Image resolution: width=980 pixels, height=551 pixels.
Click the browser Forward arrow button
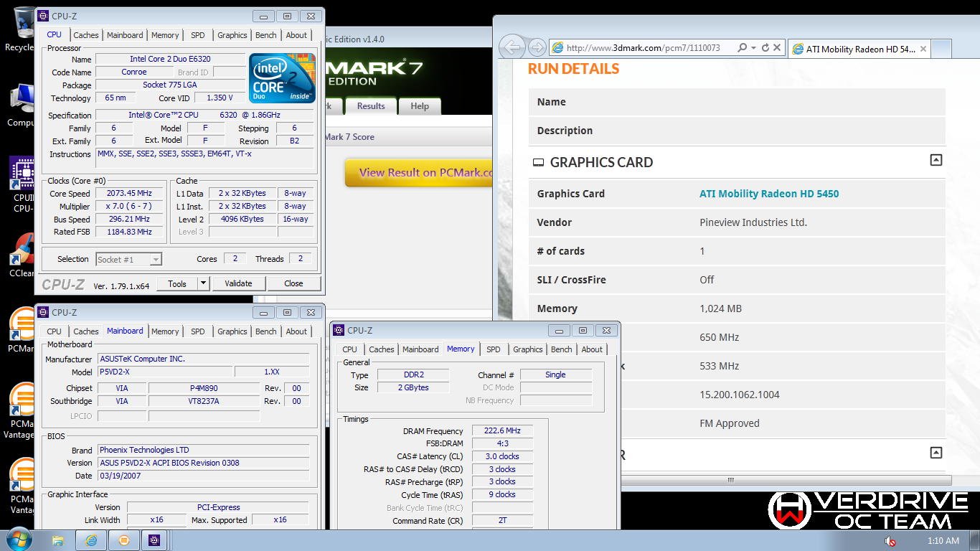click(x=537, y=47)
